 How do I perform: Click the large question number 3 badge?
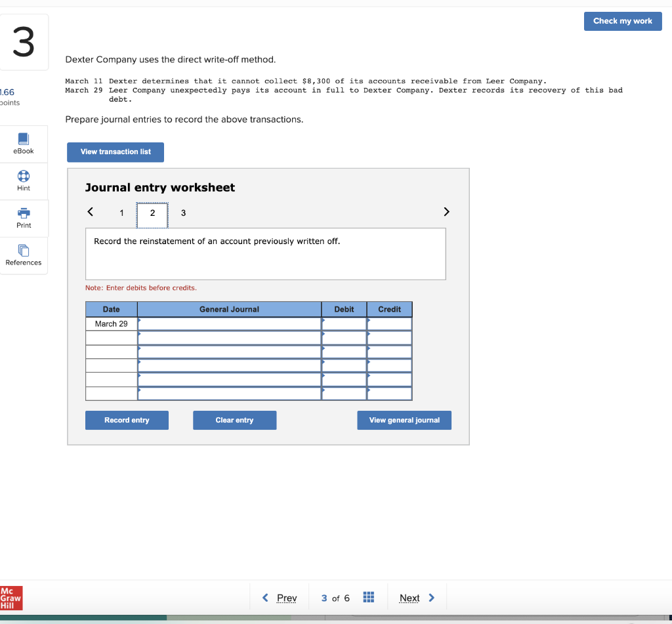coord(24,42)
